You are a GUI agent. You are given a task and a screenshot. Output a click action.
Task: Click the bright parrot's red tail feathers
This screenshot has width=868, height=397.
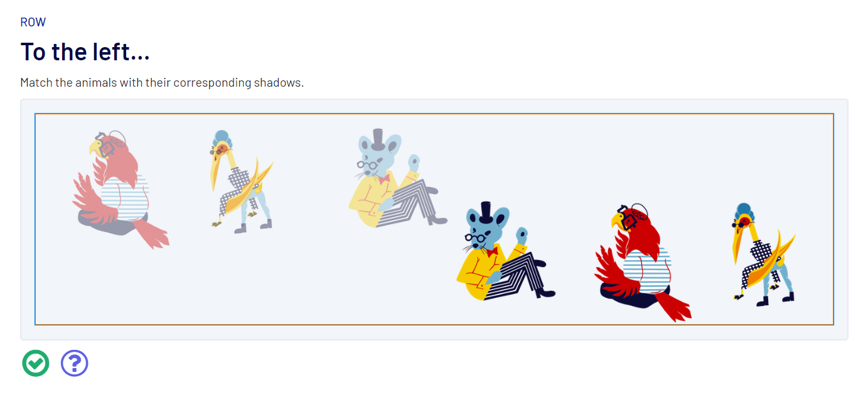675,307
